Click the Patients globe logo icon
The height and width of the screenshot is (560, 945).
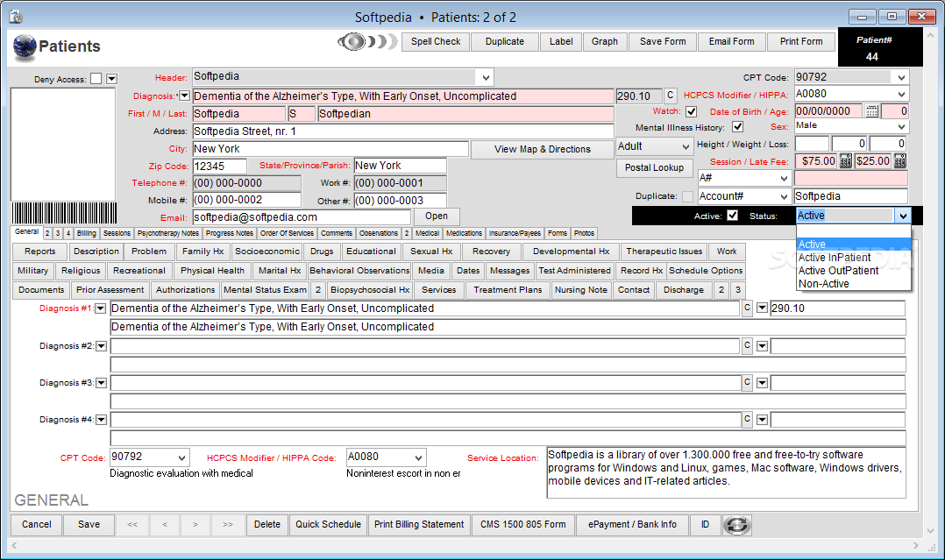click(x=25, y=47)
